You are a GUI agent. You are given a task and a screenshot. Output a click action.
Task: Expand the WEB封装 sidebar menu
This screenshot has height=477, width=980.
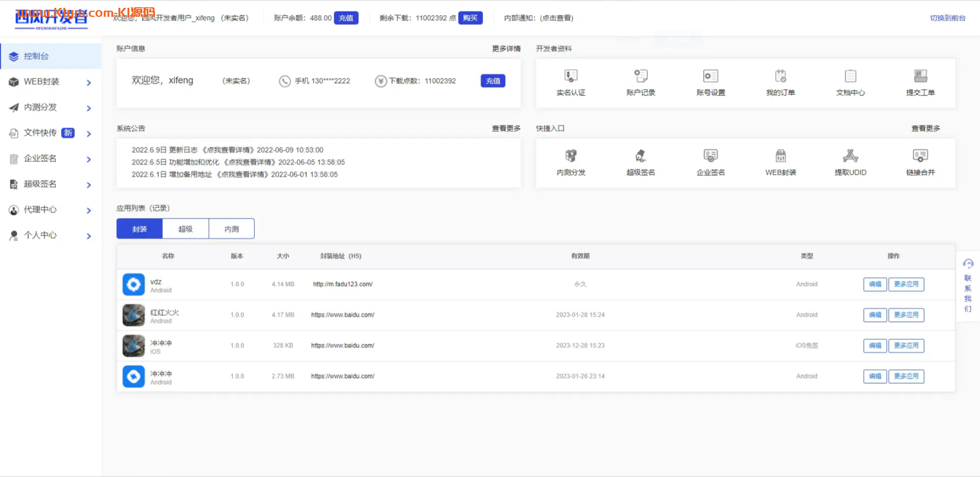pyautogui.click(x=51, y=82)
